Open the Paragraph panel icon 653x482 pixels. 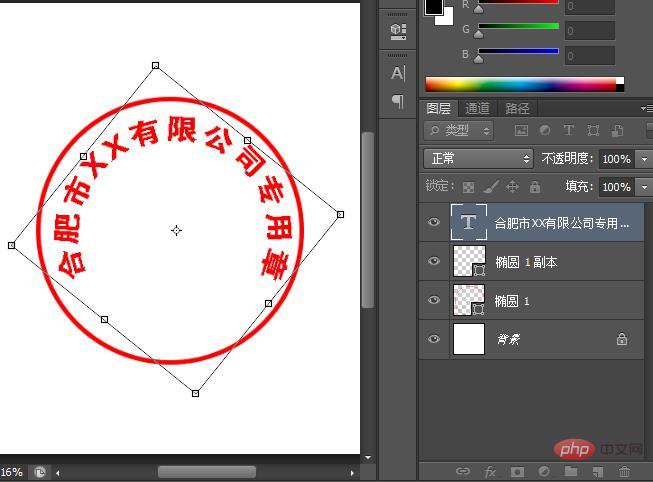coord(398,101)
